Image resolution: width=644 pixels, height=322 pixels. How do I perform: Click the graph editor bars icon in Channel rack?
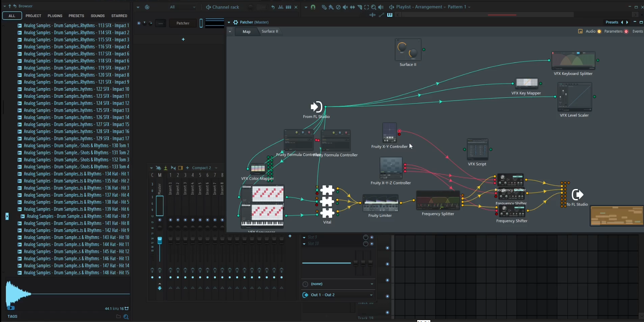[280, 7]
